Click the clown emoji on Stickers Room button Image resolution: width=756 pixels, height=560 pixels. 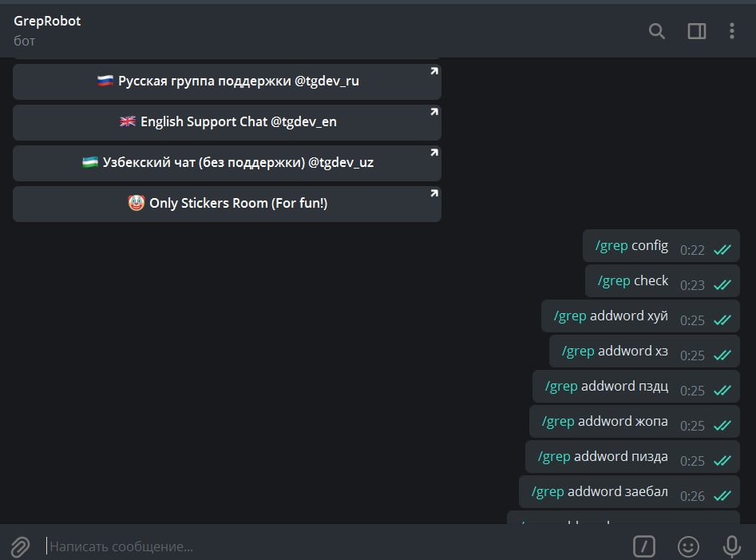point(137,203)
